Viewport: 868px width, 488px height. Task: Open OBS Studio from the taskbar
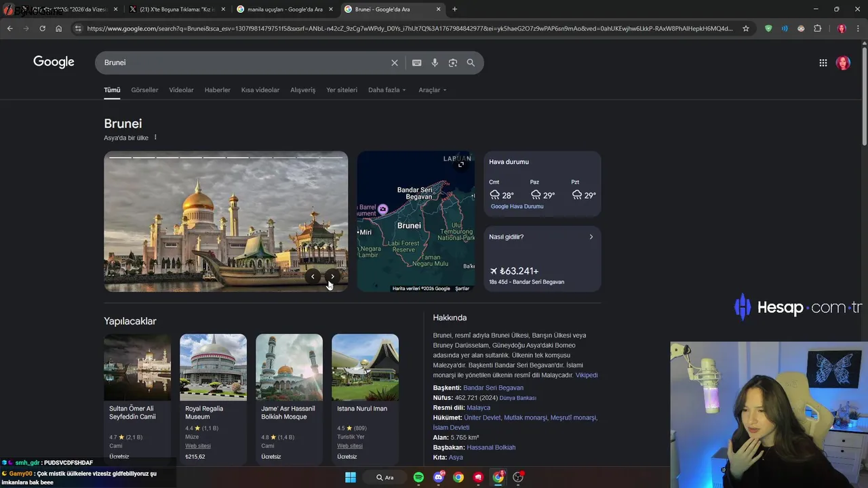(518, 477)
